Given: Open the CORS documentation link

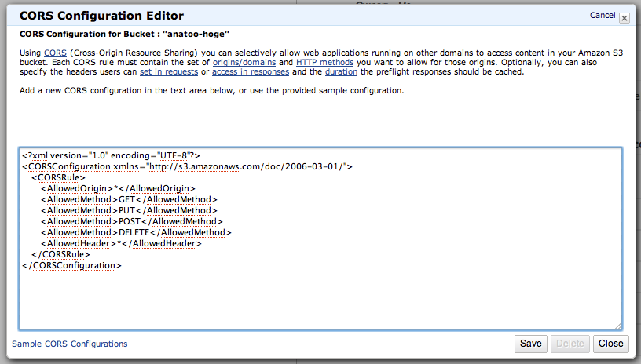Looking at the screenshot, I should 55,52.
